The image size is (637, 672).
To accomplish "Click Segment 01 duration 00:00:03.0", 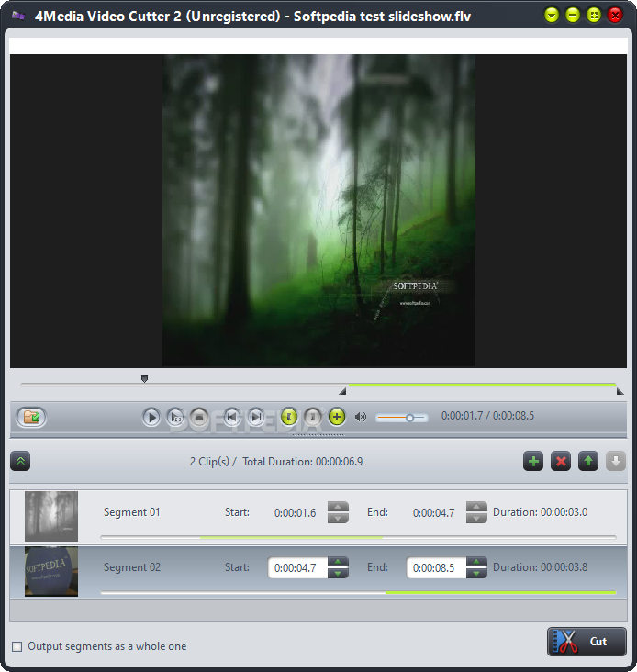I will tap(564, 512).
